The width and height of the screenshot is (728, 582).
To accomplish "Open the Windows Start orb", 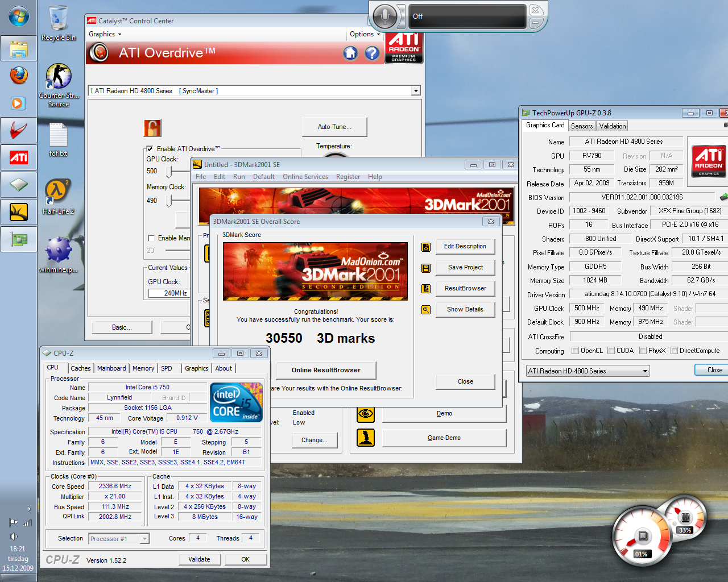I will tap(18, 16).
